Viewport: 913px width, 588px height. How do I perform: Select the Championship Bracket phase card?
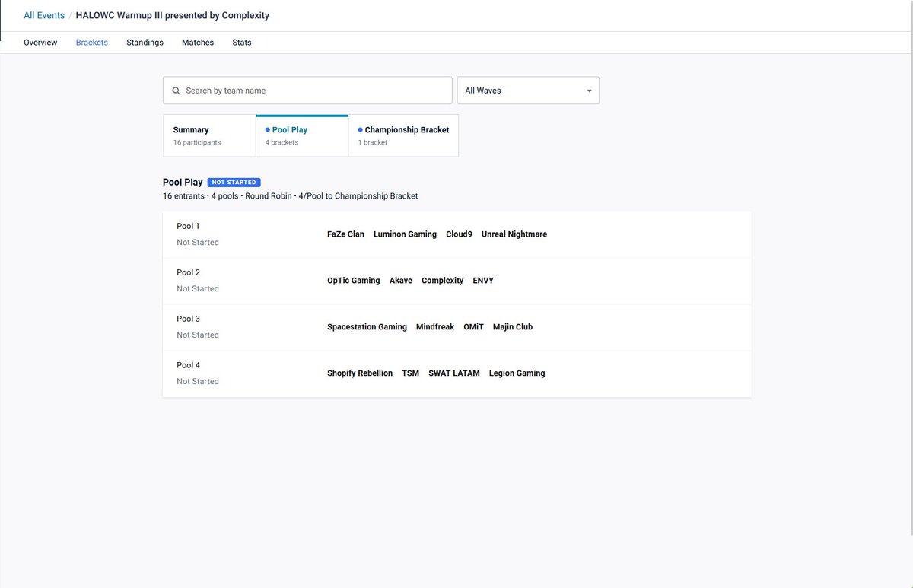pyautogui.click(x=403, y=135)
